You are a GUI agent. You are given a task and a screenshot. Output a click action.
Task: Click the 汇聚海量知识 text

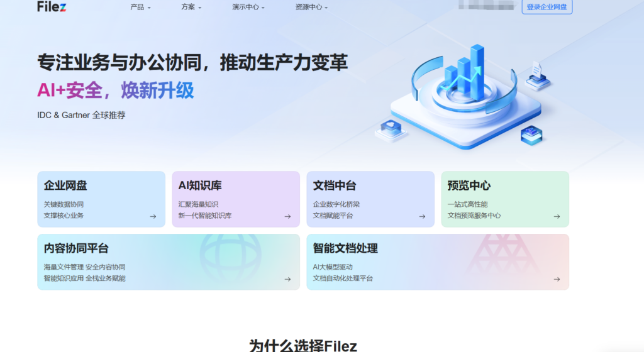[x=198, y=204]
